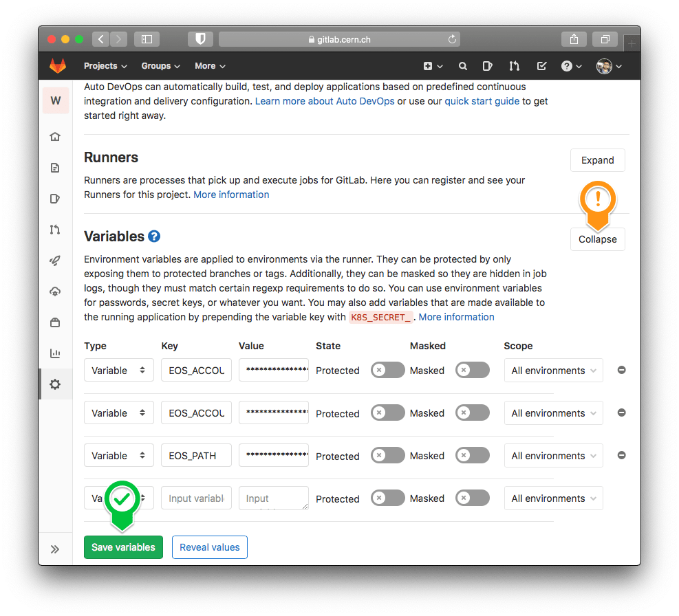Open the Type dropdown on the first row
This screenshot has height=616, width=679.
click(x=118, y=370)
